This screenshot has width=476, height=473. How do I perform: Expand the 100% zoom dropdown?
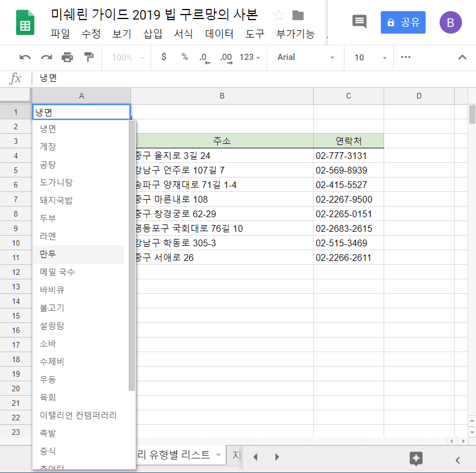click(128, 57)
